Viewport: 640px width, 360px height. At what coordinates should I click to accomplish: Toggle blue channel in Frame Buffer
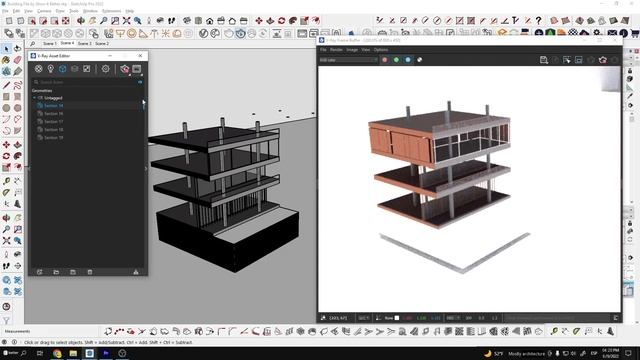pyautogui.click(x=408, y=60)
